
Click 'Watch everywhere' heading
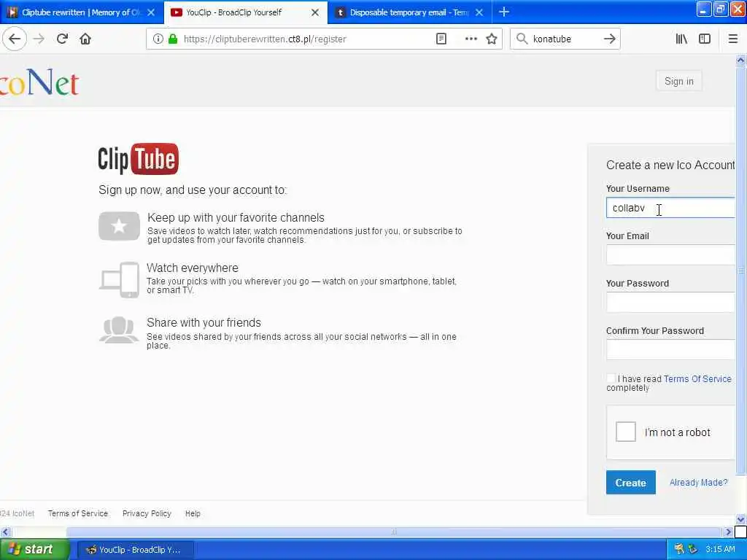click(193, 268)
